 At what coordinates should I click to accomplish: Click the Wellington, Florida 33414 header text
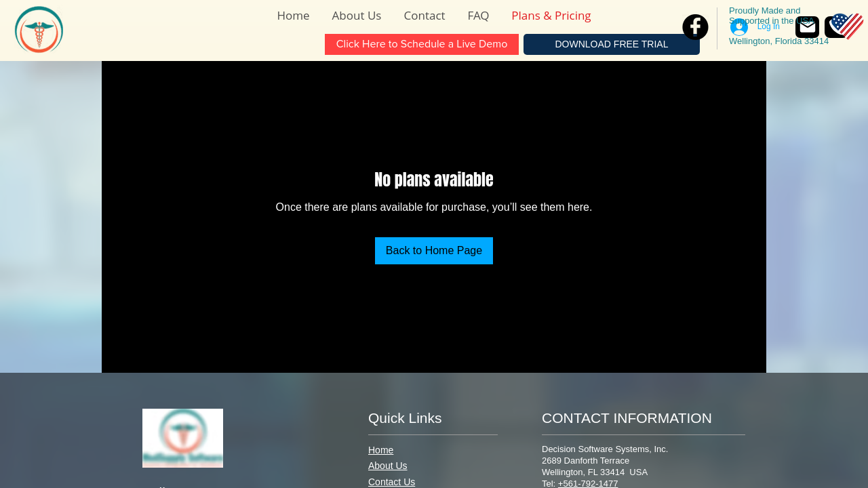[778, 41]
